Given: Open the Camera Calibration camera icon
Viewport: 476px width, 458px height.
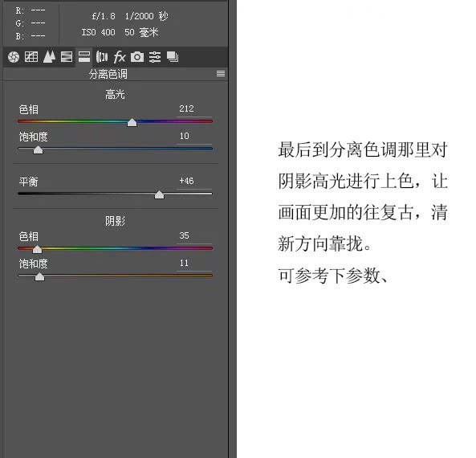Looking at the screenshot, I should click(137, 57).
